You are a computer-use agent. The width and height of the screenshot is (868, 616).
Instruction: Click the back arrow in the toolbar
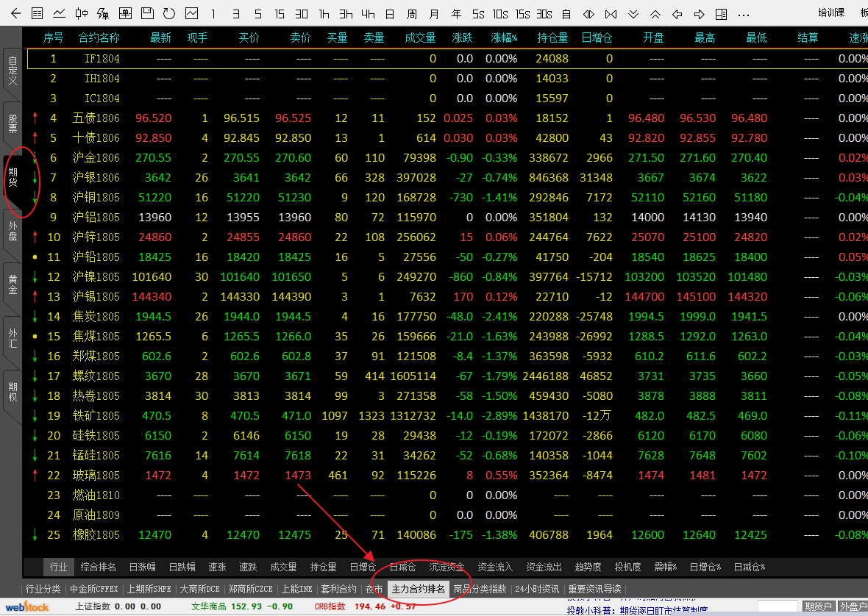click(15, 13)
